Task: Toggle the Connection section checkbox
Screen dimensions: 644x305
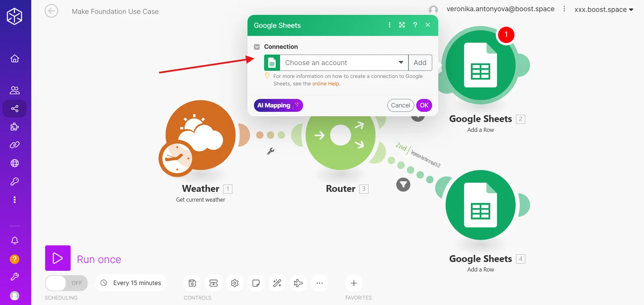Action: click(x=257, y=47)
